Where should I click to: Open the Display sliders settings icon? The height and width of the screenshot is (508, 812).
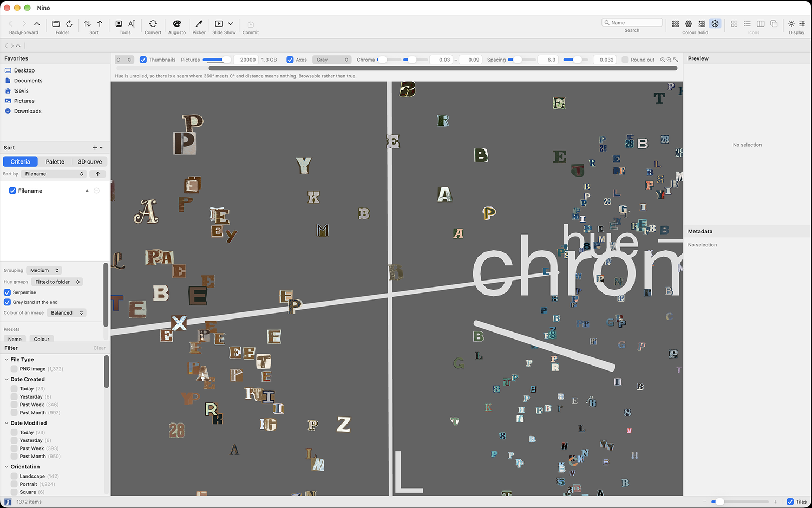pyautogui.click(x=802, y=24)
